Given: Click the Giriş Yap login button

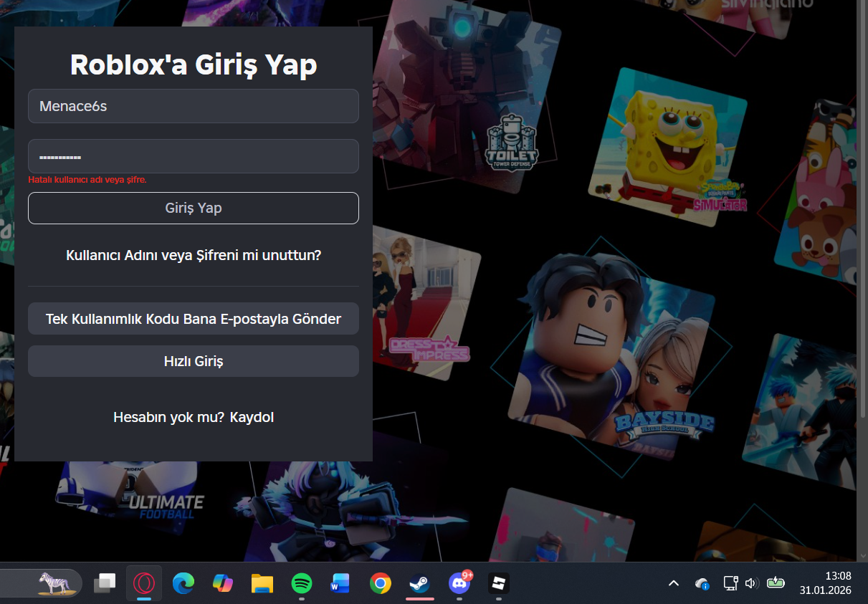Looking at the screenshot, I should pos(194,208).
